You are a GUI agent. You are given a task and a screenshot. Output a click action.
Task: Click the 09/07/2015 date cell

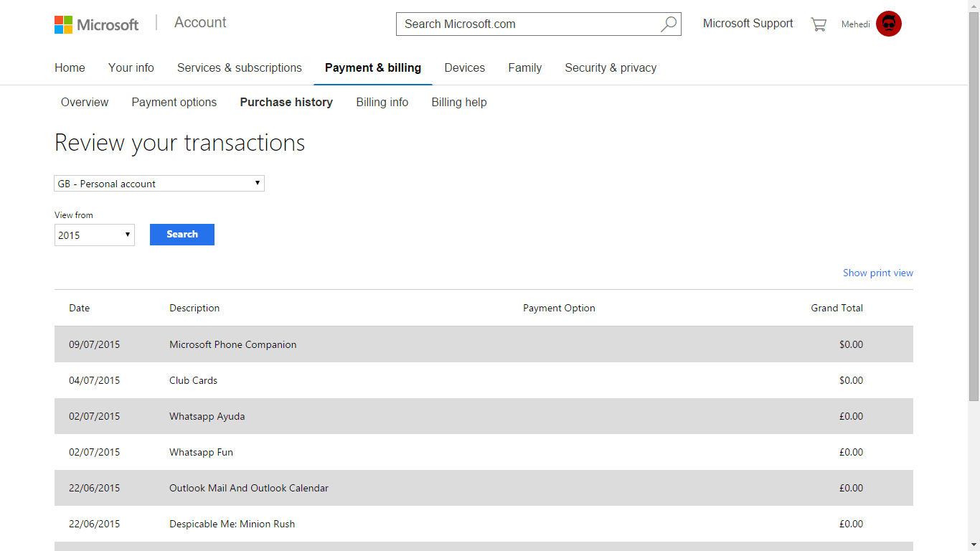[95, 344]
